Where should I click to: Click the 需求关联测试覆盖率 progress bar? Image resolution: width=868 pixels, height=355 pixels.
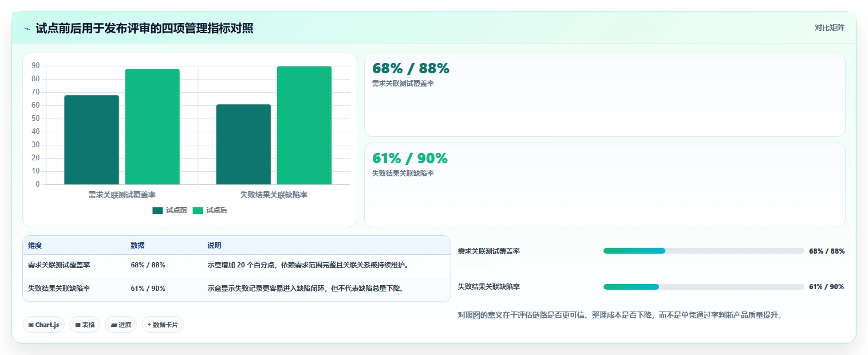(x=704, y=251)
